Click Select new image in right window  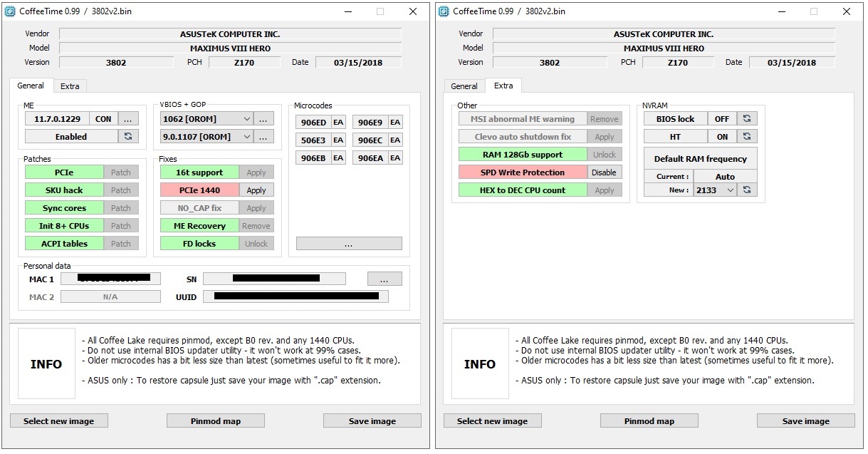pos(493,421)
